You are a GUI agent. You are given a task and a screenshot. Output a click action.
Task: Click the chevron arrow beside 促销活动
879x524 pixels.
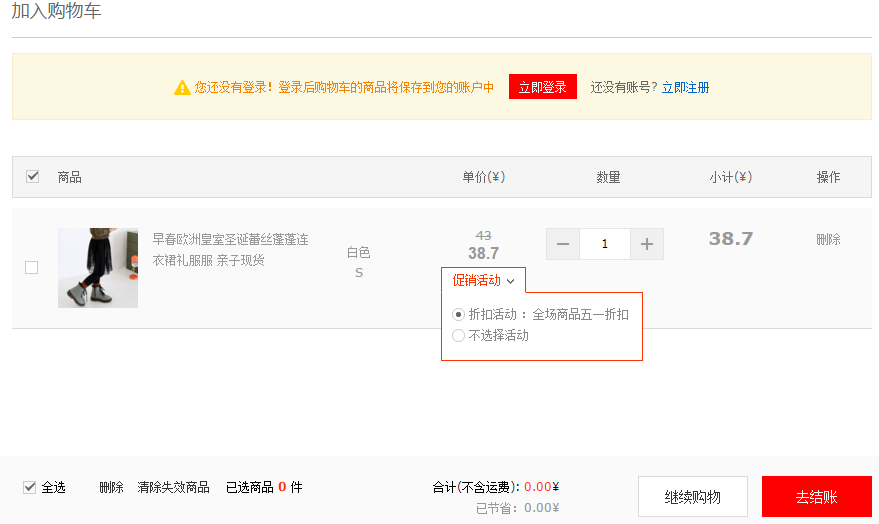(510, 281)
